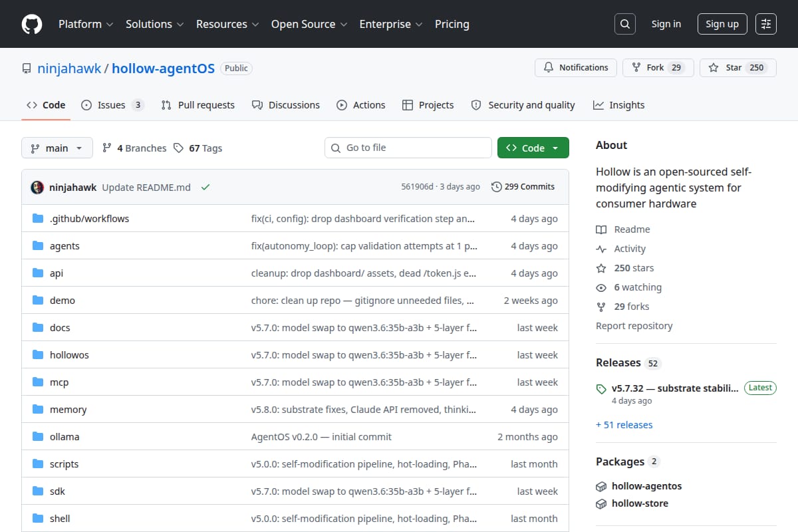Click the release tag icon for v5.7.32
Viewport: 798px width, 532px height.
[x=601, y=389]
